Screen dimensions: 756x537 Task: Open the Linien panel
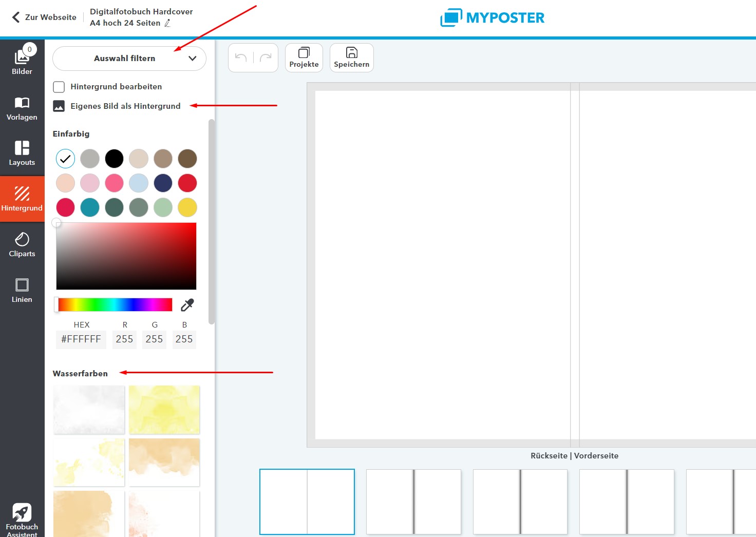[x=22, y=291]
